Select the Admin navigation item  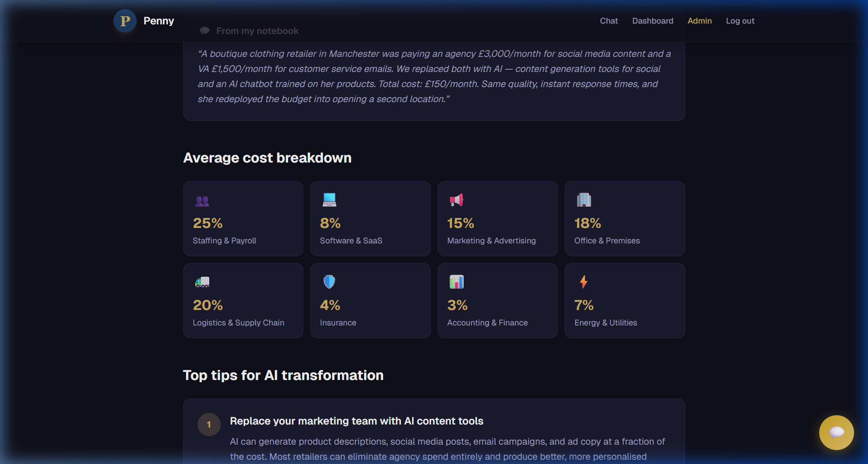click(700, 21)
